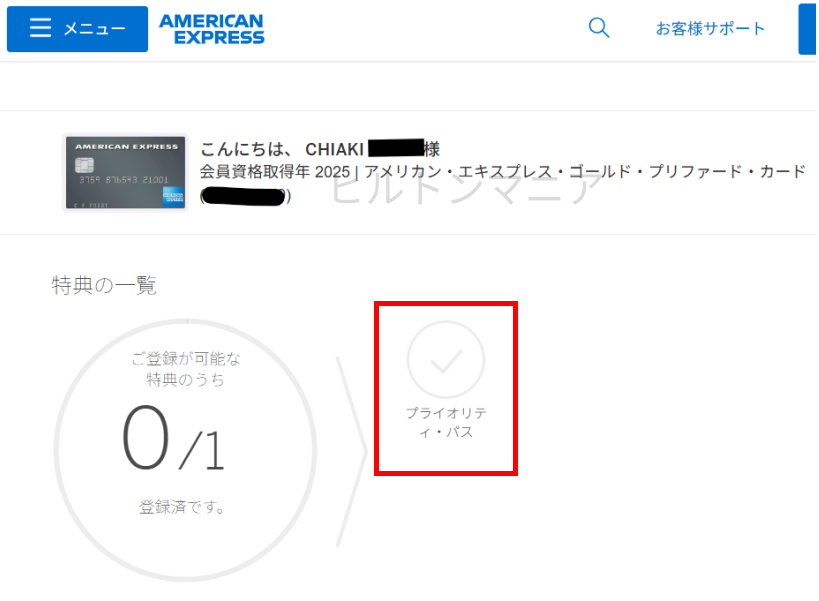Click the chip icon on card image
The width and height of the screenshot is (819, 601).
tap(84, 165)
